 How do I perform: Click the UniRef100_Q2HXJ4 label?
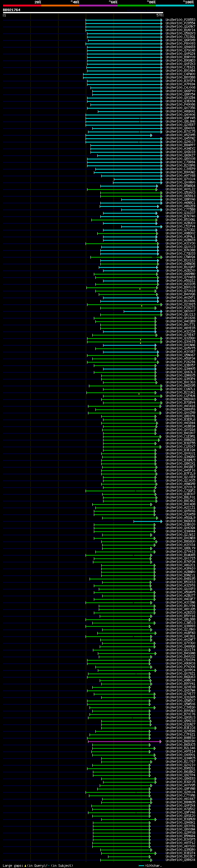(x=180, y=792)
